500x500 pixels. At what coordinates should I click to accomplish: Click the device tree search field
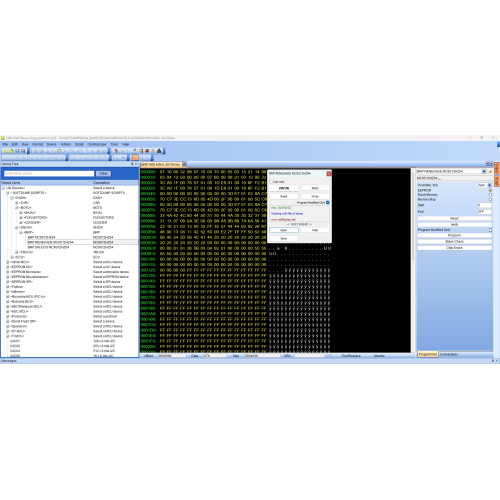pos(49,173)
